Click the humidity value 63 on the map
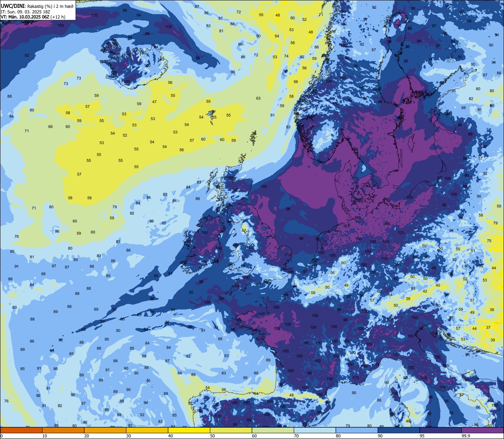The height and width of the screenshot is (439, 504). [258, 98]
